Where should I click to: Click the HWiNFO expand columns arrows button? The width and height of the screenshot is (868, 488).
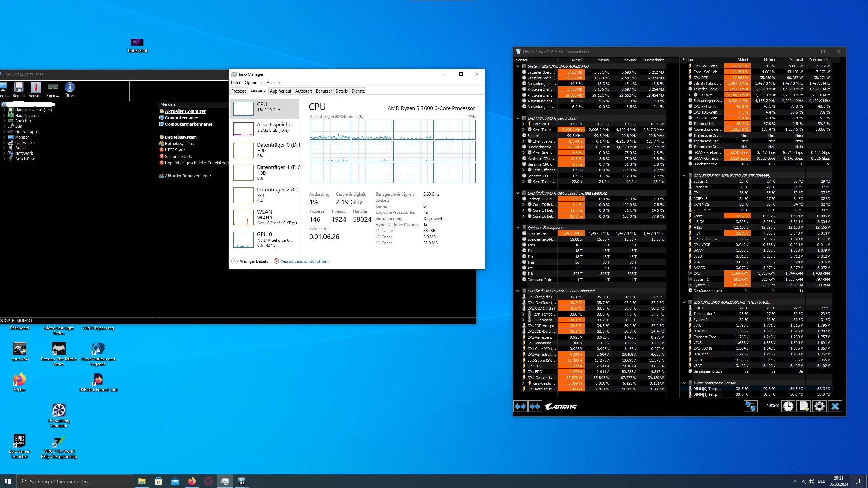coord(520,406)
